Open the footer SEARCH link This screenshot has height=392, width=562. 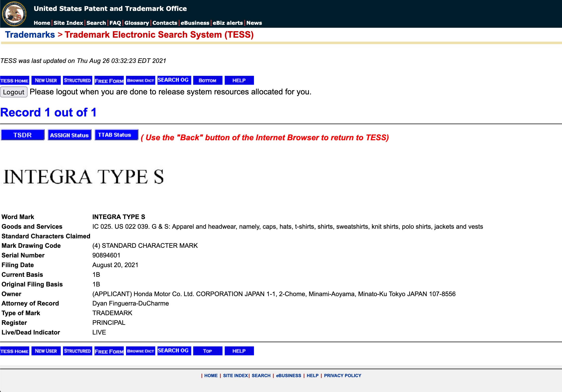[x=261, y=376]
